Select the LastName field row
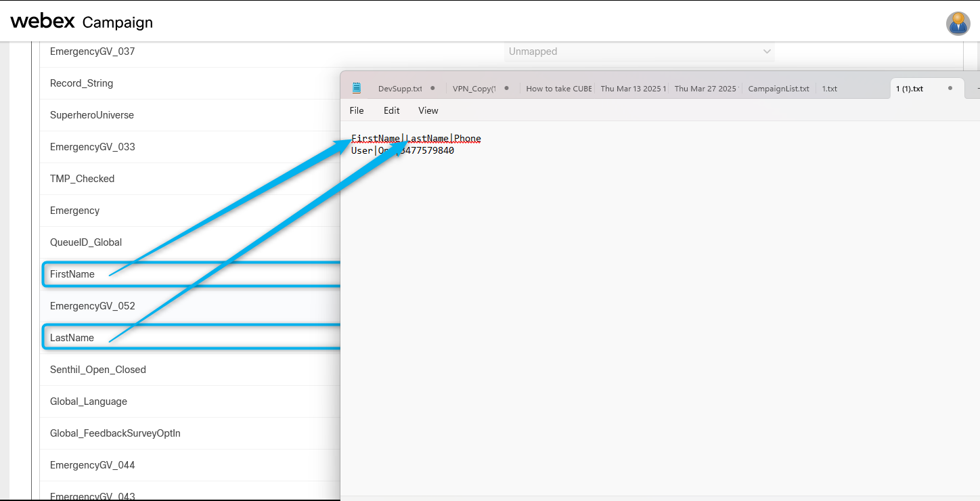Screen dimensions: 980x501 [72, 338]
